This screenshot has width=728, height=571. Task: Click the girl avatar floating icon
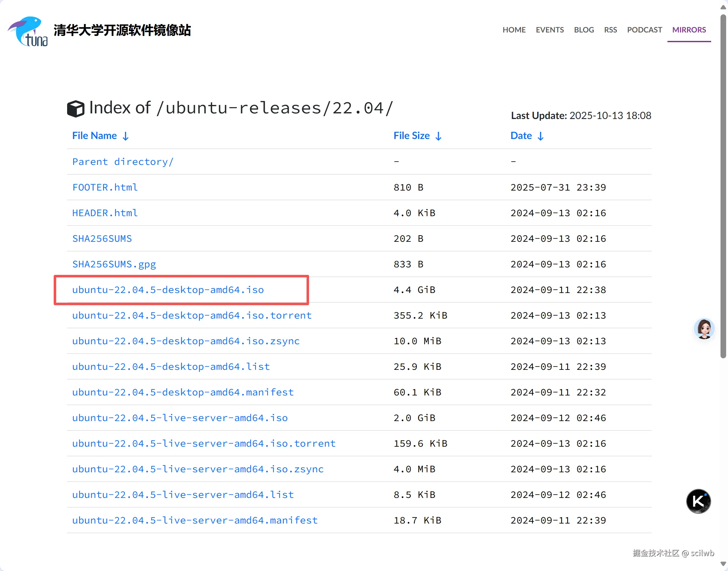704,329
